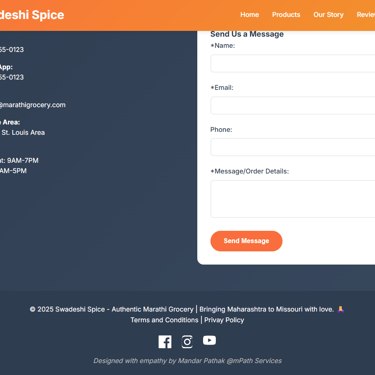Click the '*Message/Order Details:' label
The width and height of the screenshot is (375, 375).
click(250, 171)
